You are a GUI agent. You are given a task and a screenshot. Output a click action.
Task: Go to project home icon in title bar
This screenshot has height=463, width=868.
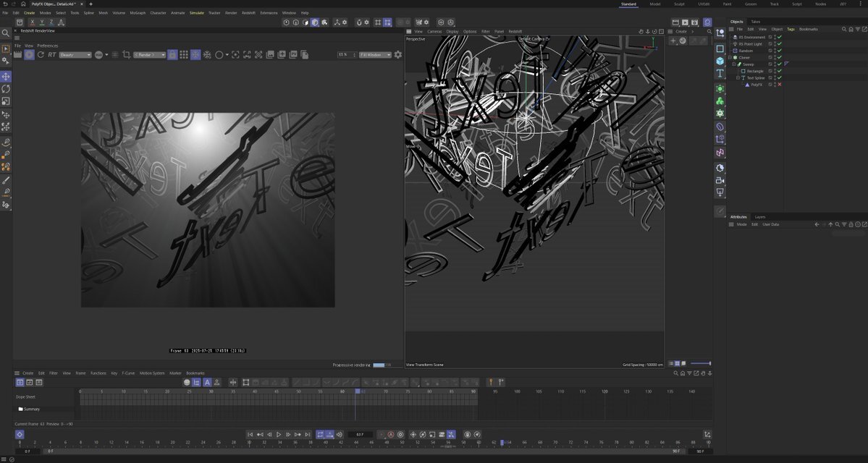(22, 4)
